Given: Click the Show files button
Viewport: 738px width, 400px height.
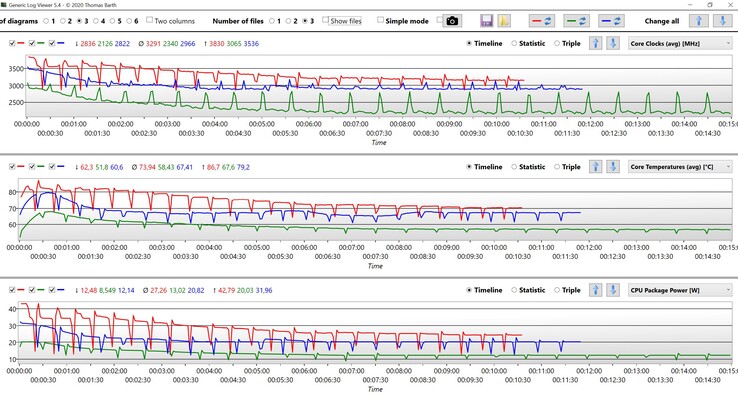Looking at the screenshot, I should [346, 21].
